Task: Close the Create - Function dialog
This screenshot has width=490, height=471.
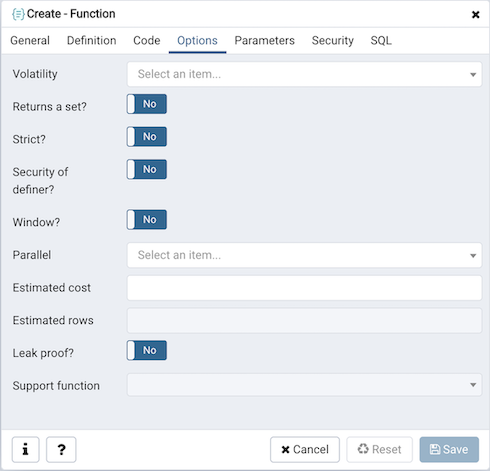Action: (475, 15)
